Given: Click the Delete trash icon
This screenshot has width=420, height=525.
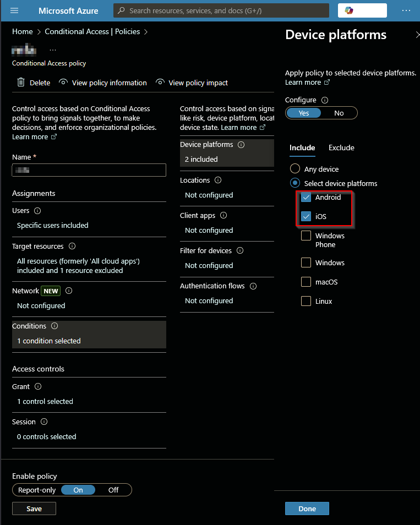Looking at the screenshot, I should (x=21, y=83).
